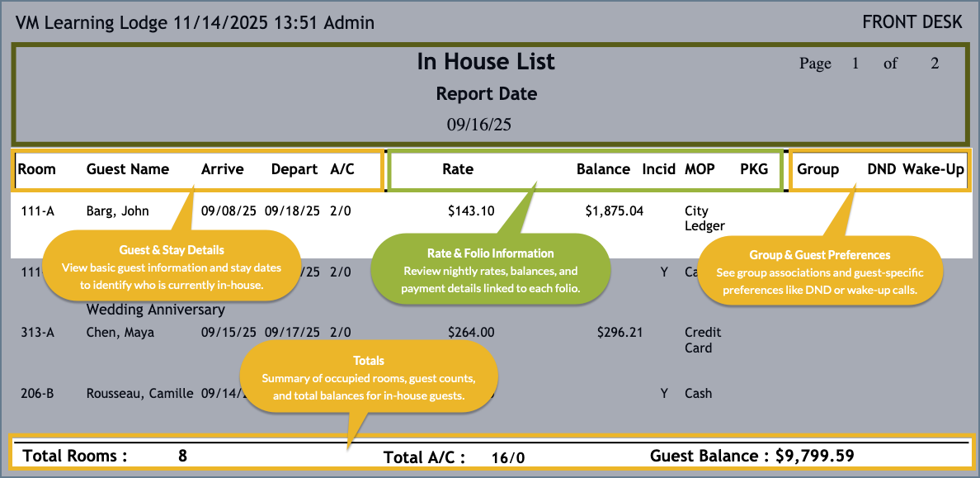Click the Room column header
The height and width of the screenshot is (478, 980).
tap(37, 169)
